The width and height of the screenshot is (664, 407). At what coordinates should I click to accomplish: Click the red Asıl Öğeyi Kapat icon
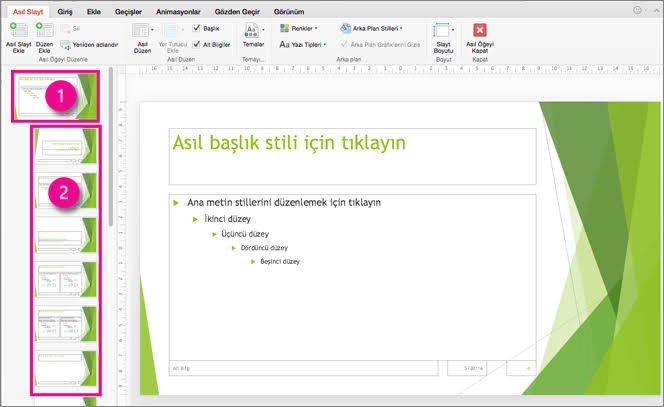click(479, 32)
